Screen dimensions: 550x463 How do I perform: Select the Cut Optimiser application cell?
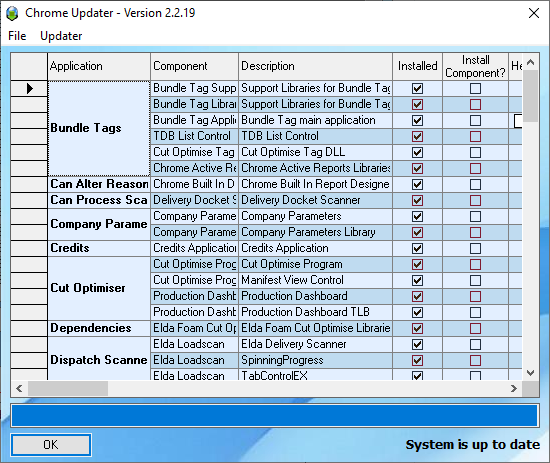[99, 288]
